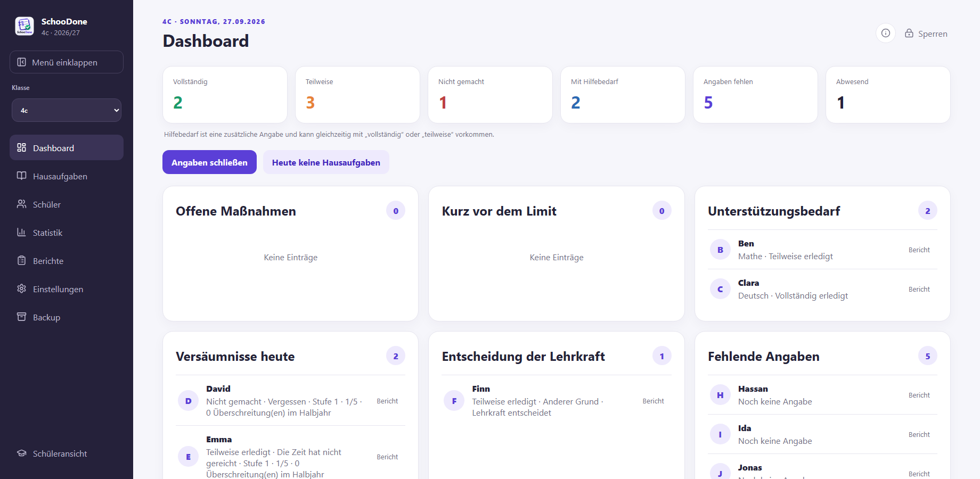980x479 pixels.
Task: Click Ben's avatar circle B
Action: (720, 250)
